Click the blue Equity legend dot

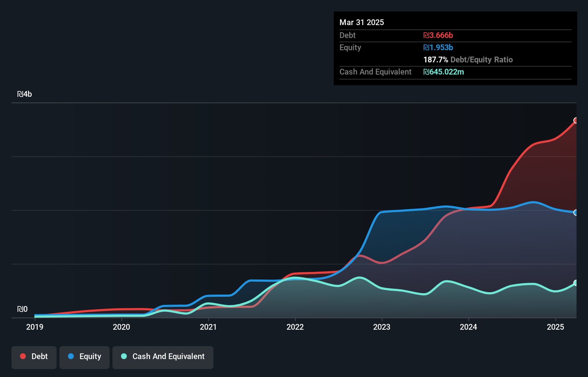tap(70, 356)
